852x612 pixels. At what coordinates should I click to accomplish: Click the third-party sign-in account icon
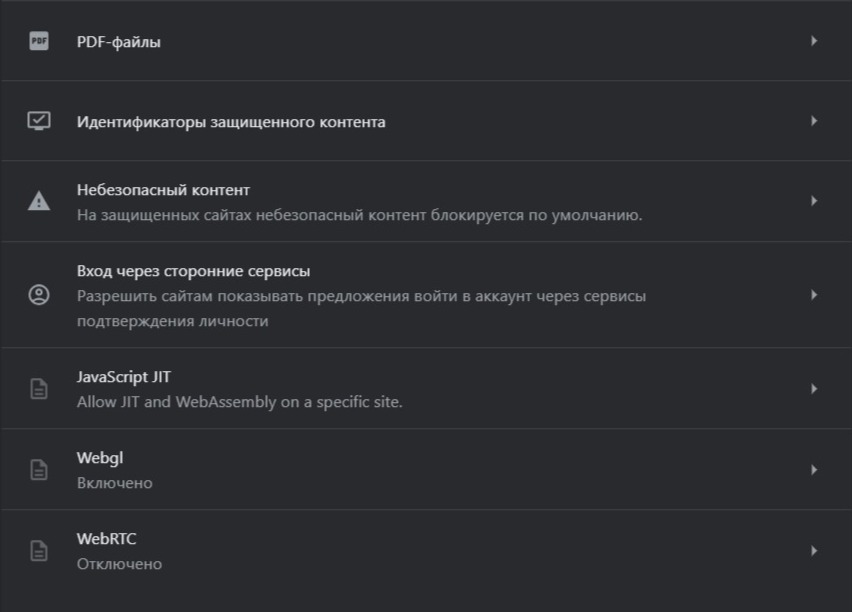tap(39, 295)
